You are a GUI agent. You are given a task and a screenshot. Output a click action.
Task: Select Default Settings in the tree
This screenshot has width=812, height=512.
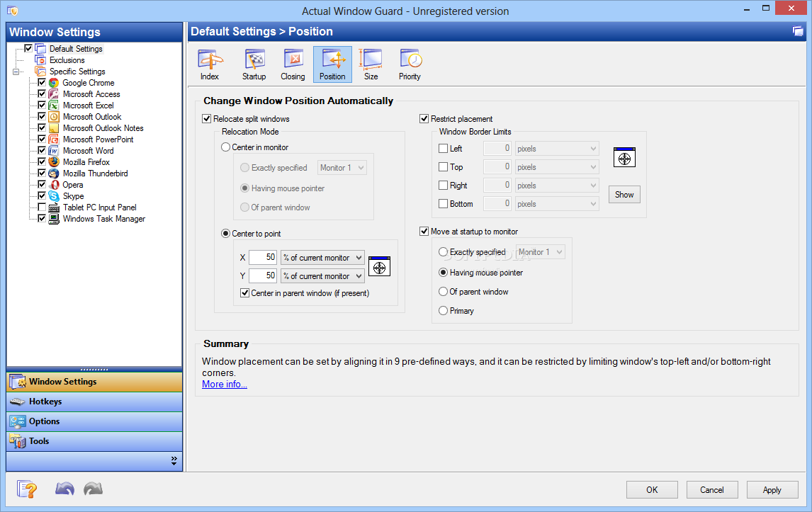[x=76, y=49]
